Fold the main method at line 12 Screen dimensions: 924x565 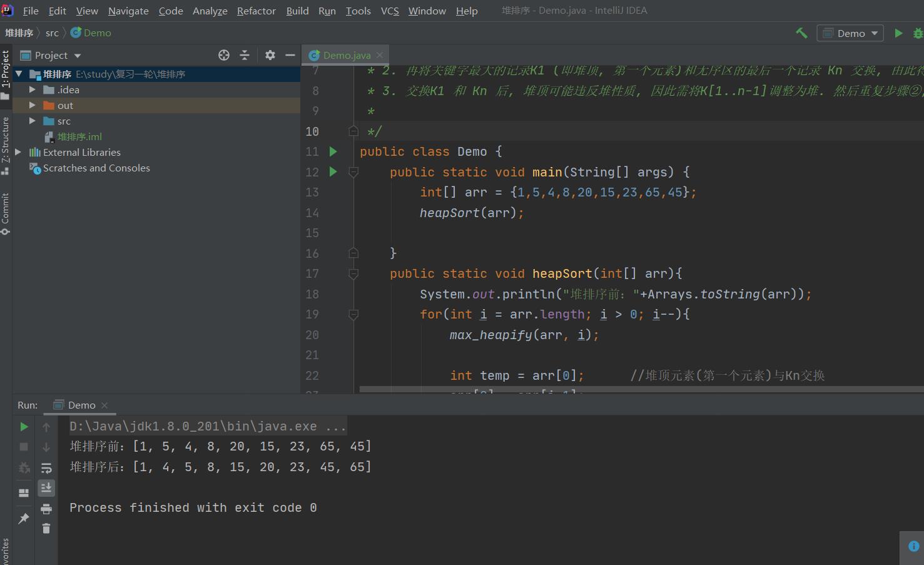353,172
